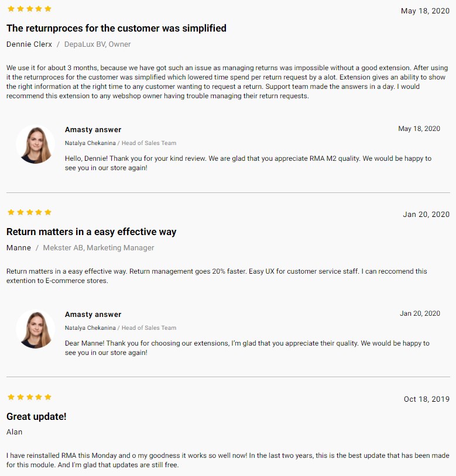Click the May 18, 2020 review date at top

click(x=425, y=11)
